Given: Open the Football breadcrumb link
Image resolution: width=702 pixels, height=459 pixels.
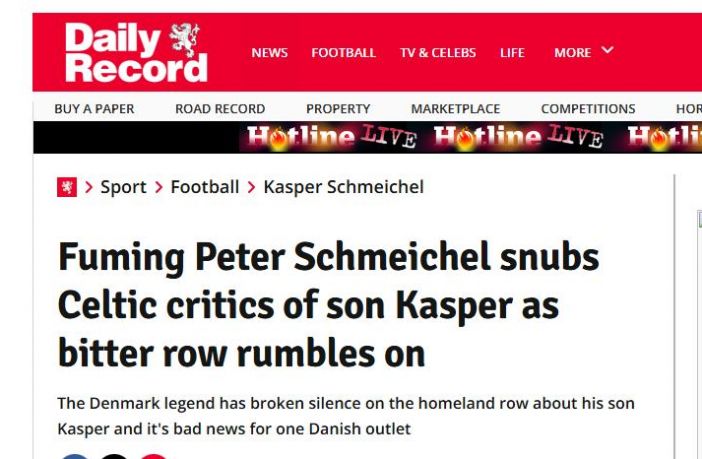Looking at the screenshot, I should pos(205,187).
